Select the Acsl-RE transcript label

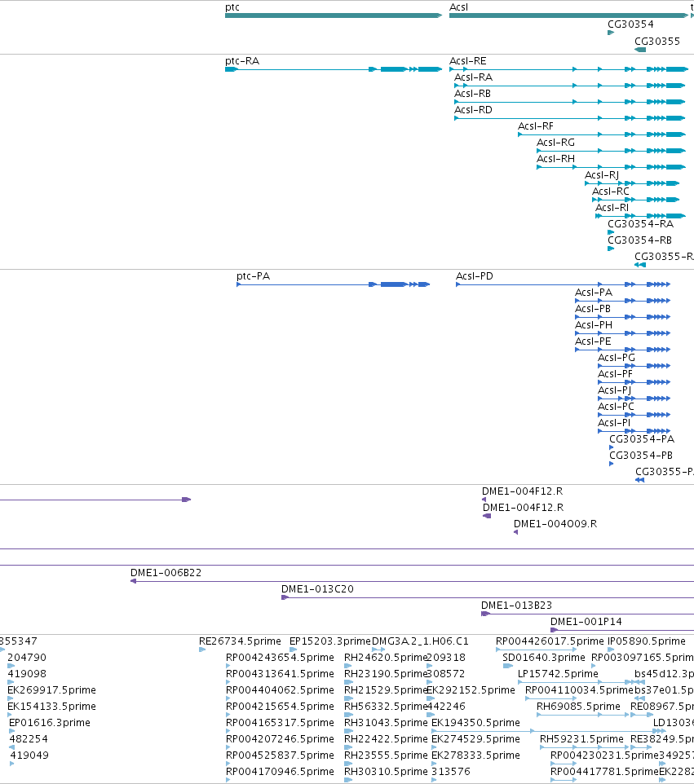[x=468, y=61]
